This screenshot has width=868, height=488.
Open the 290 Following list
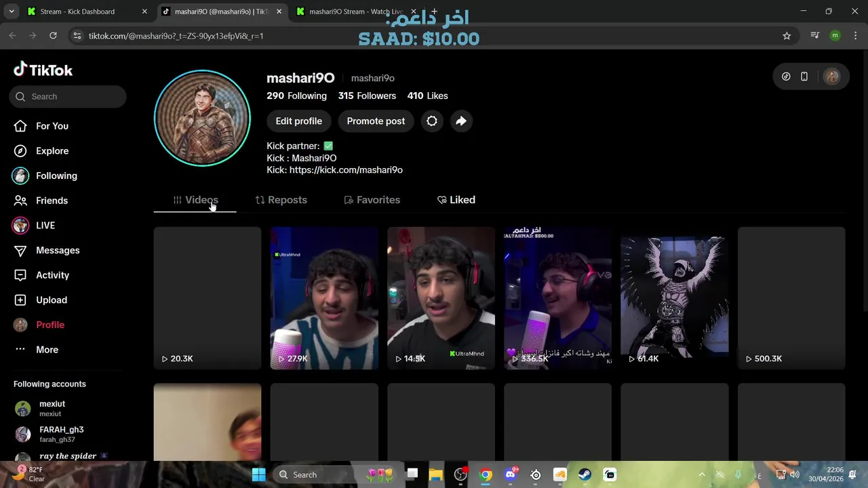(296, 96)
